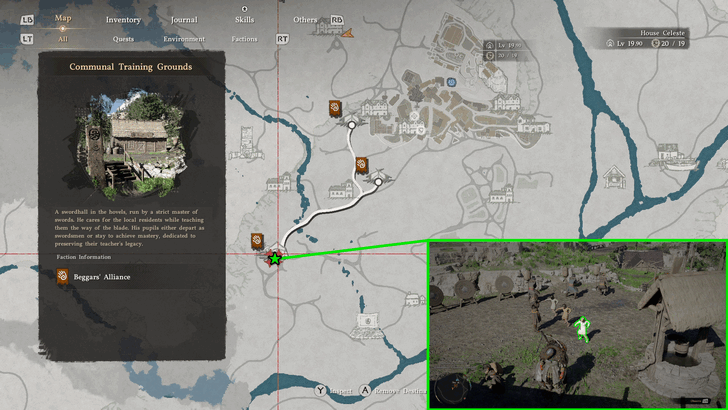Filter the map by Quests
728x410 pixels.
[x=123, y=39]
